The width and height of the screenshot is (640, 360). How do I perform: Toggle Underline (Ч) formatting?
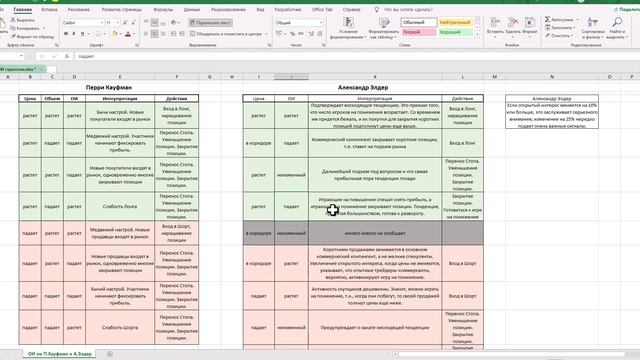[x=82, y=34]
